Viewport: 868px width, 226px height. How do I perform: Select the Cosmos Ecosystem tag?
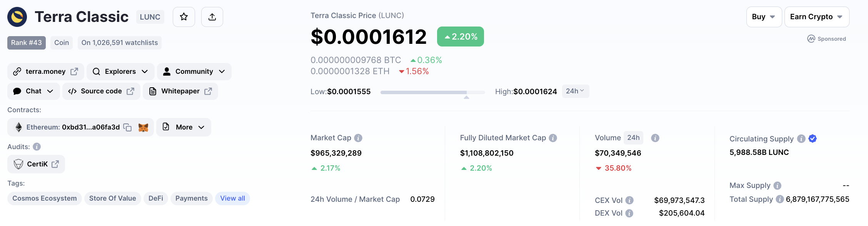45,198
